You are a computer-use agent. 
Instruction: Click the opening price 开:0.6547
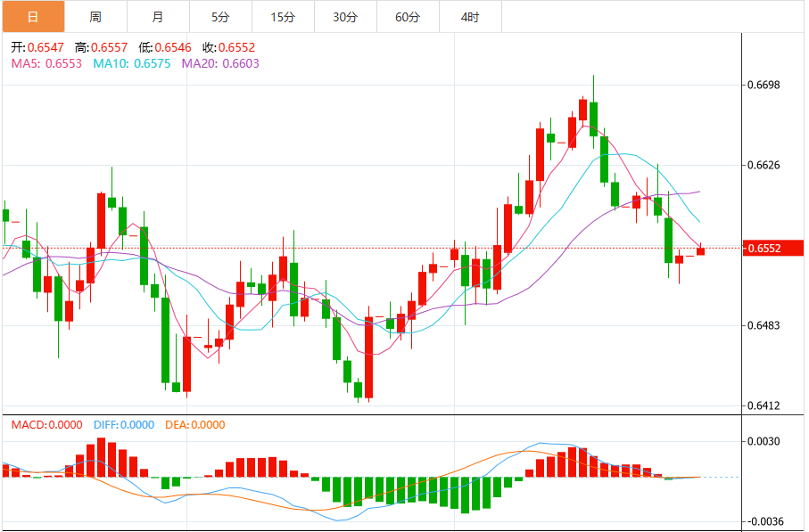(37, 47)
